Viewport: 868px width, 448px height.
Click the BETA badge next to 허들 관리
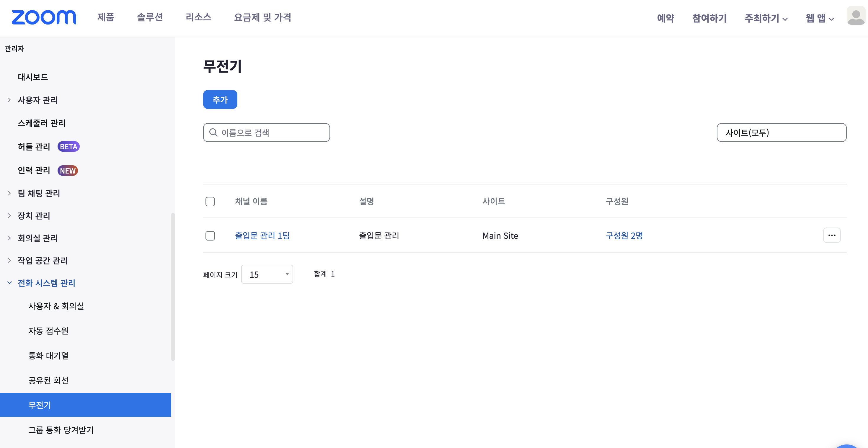pos(68,146)
